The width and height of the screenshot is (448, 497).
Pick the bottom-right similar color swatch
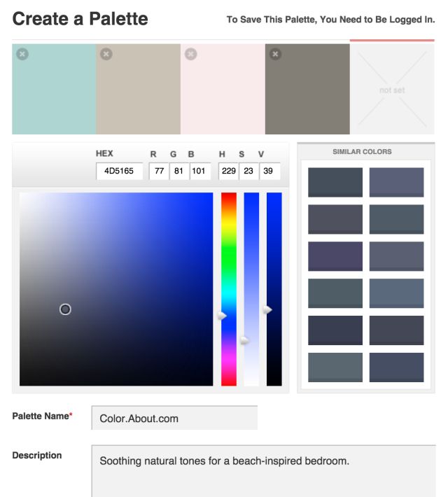396,367
